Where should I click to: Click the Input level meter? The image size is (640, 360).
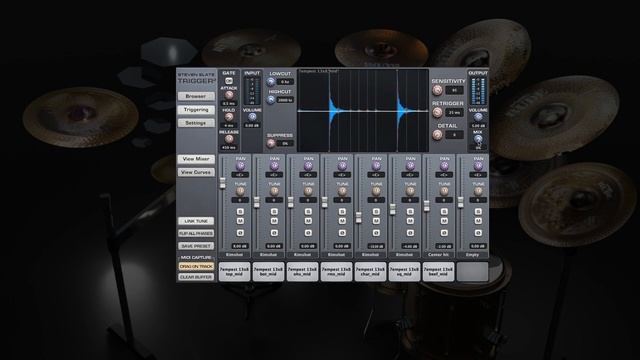click(252, 91)
